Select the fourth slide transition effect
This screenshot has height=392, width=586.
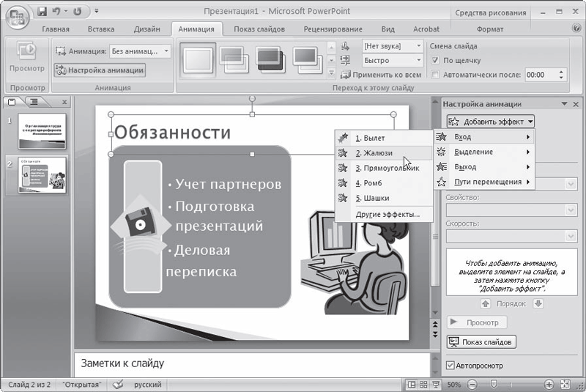coord(308,60)
